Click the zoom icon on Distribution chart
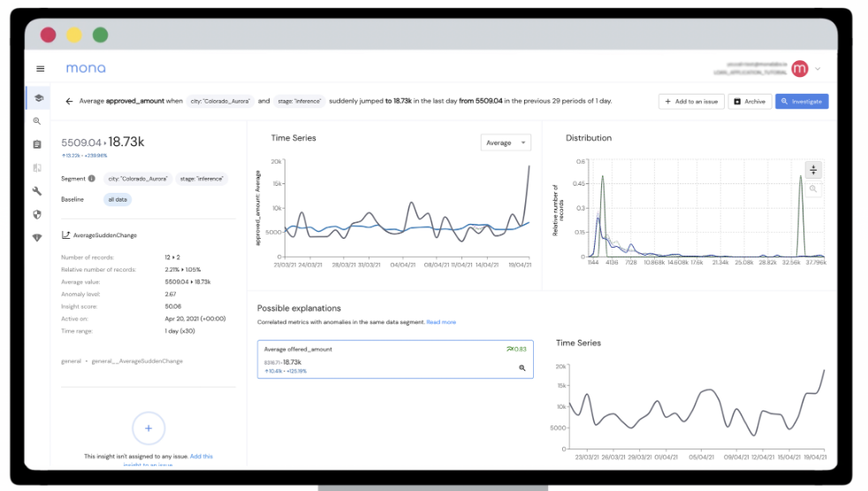 [x=814, y=189]
